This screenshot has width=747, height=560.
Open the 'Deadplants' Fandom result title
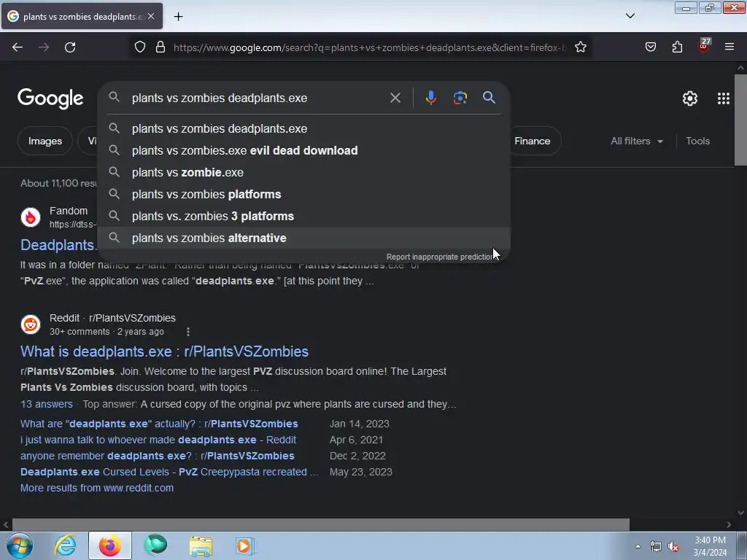pos(58,245)
